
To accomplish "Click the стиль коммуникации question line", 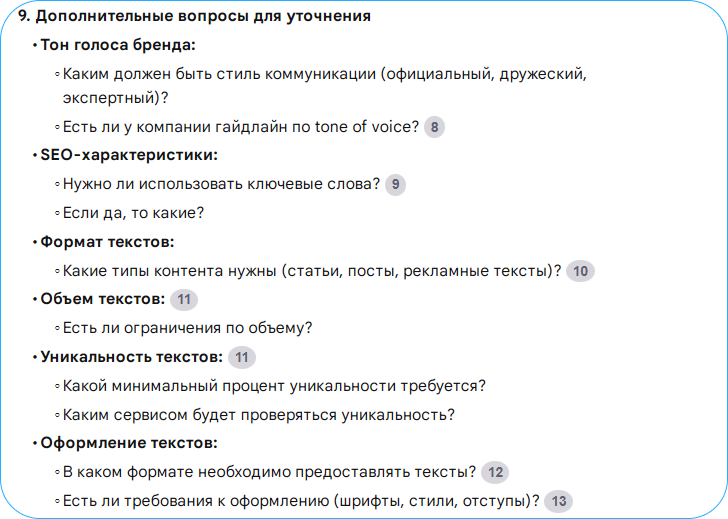I will (x=325, y=86).
